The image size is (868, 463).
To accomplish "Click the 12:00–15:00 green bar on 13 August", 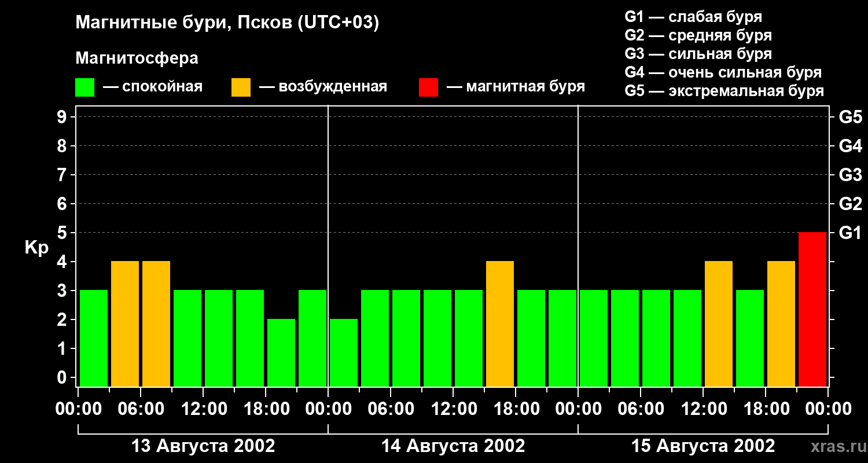I will [x=219, y=338].
